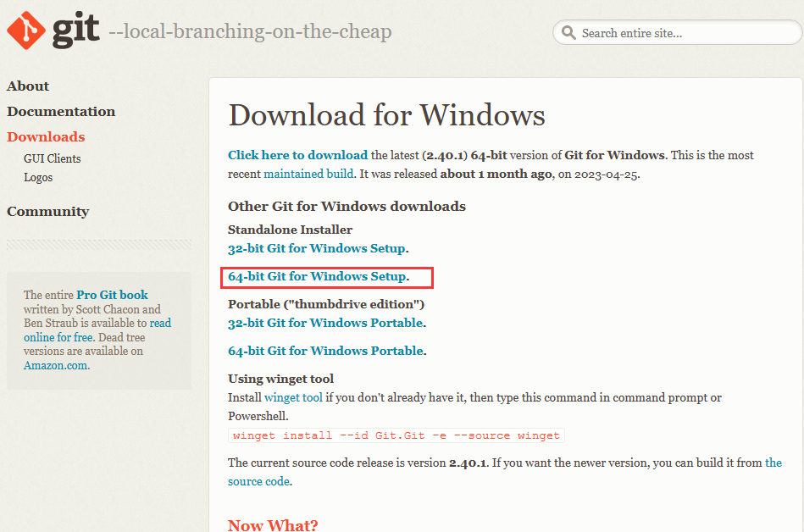The image size is (804, 532).
Task: Click the "Click here to download" link
Action: point(298,155)
